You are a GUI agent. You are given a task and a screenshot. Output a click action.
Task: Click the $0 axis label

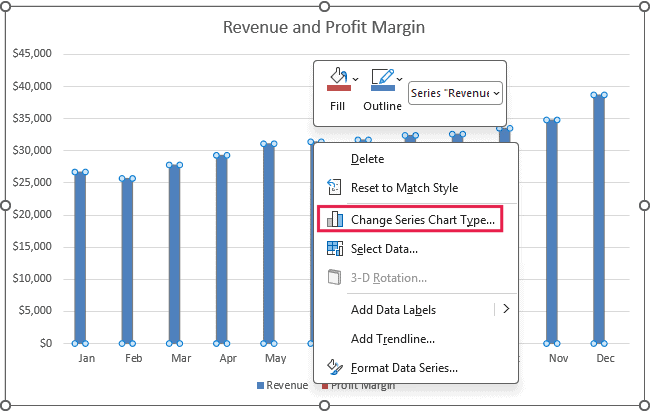click(46, 343)
